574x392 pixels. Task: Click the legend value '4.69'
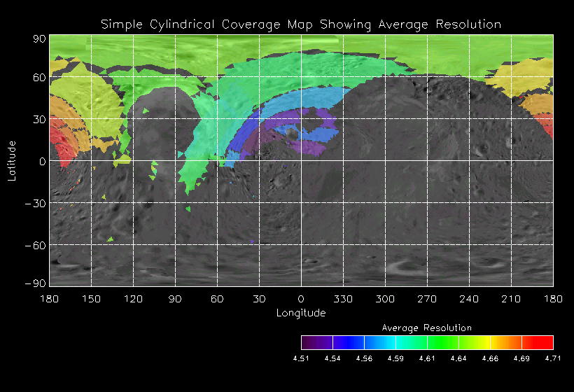[521, 358]
